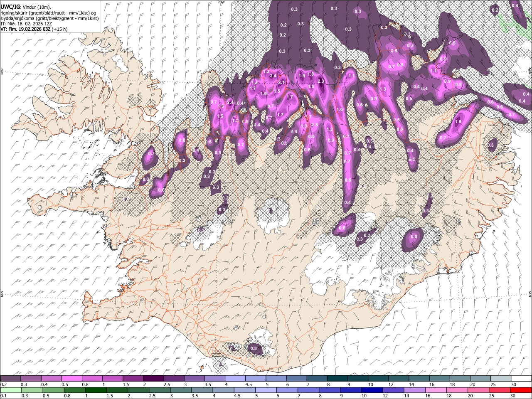Click the 'rigning/skúrir' legend description line
532x399 pixels.
coord(48,13)
